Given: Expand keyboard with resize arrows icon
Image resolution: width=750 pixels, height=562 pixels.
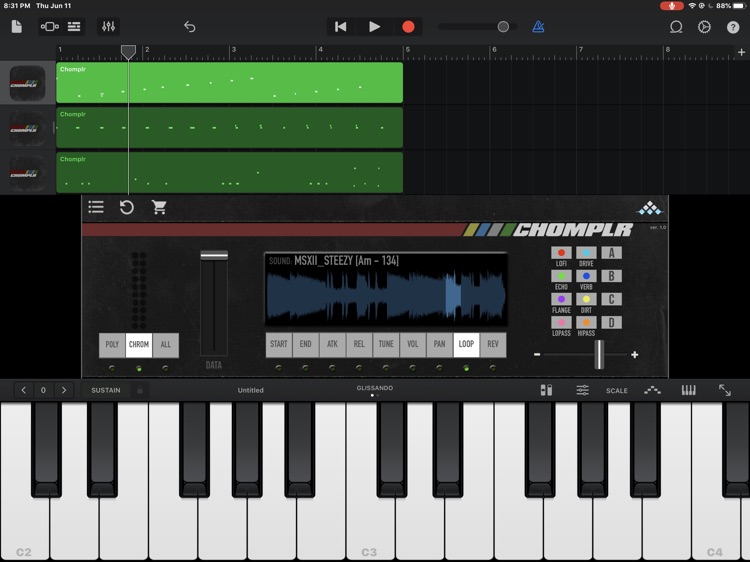Looking at the screenshot, I should point(725,390).
